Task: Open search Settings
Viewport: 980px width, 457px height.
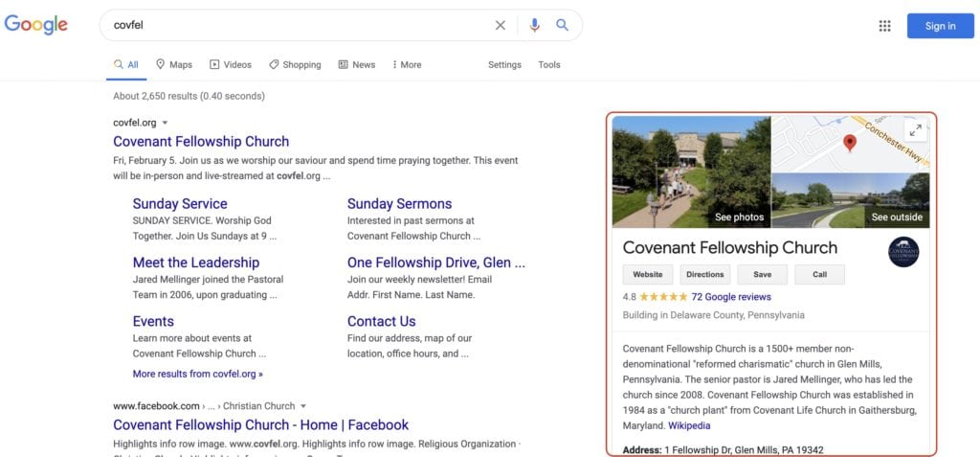Action: click(504, 64)
